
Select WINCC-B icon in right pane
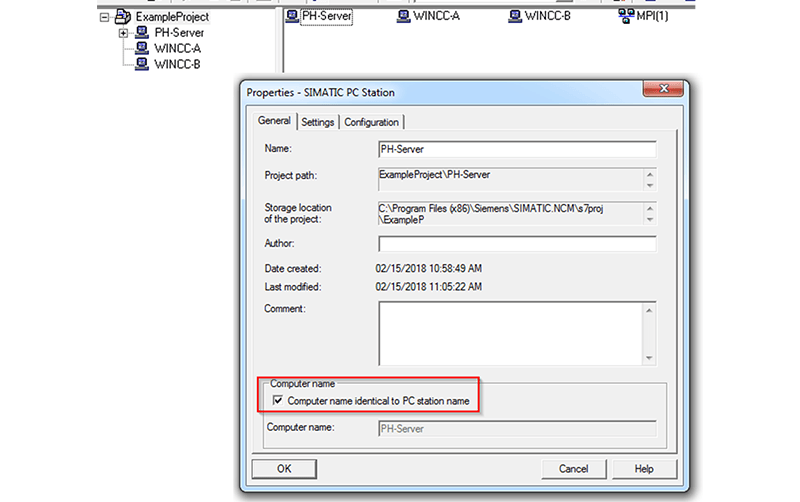[x=515, y=16]
